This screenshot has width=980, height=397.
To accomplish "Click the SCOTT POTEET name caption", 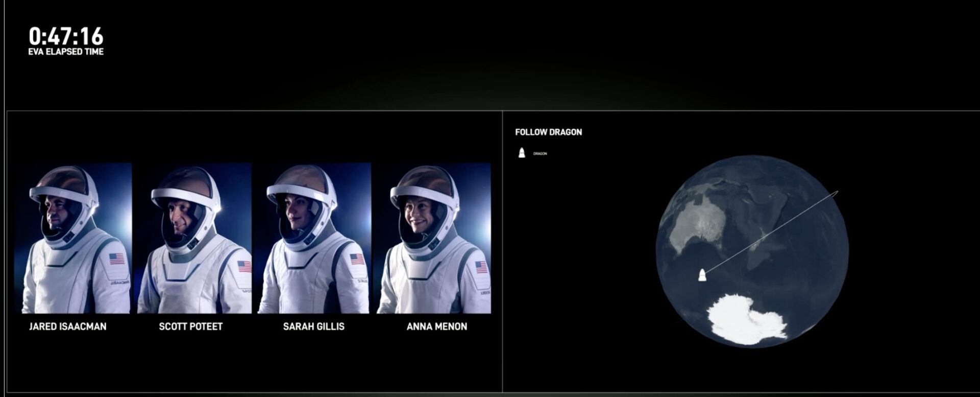I will tap(191, 326).
